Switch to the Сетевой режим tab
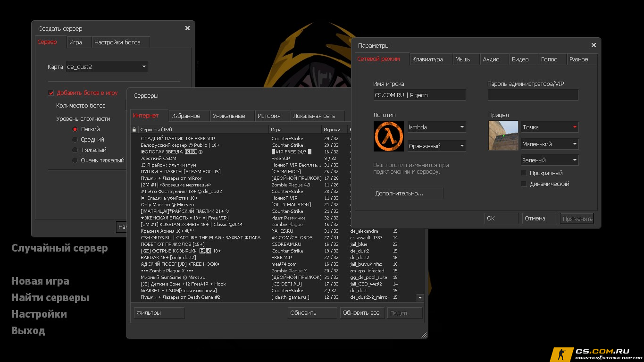Viewport: 644px width, 362px height. [x=382, y=59]
